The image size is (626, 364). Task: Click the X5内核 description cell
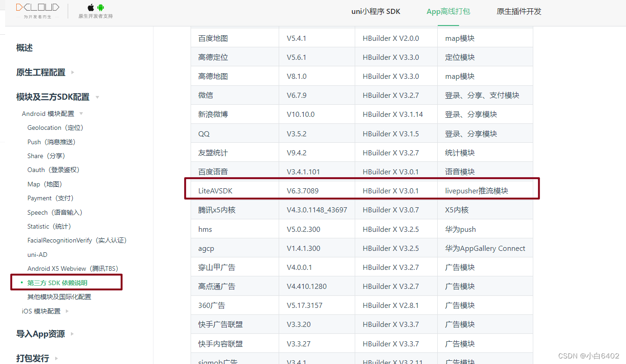click(485, 210)
